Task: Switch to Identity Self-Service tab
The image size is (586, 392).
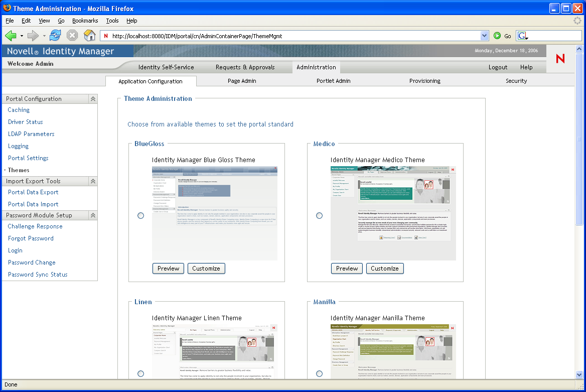Action: (x=166, y=67)
